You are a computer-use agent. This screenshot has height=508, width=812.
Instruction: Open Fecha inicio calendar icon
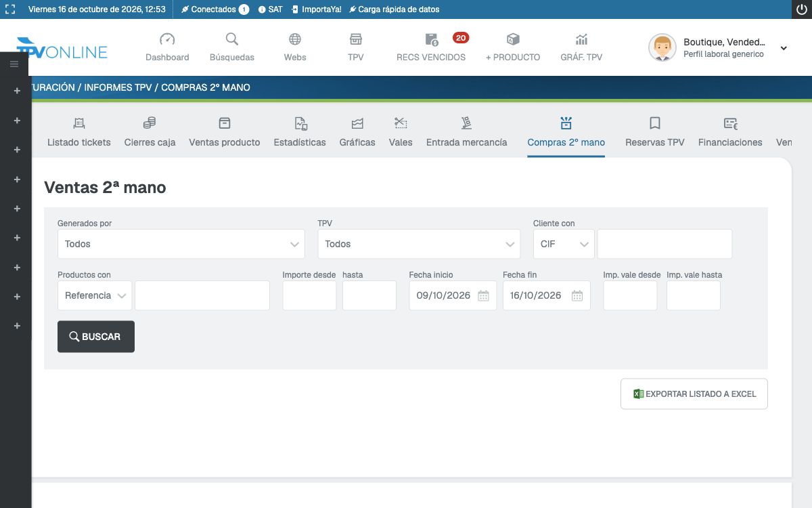(x=483, y=295)
